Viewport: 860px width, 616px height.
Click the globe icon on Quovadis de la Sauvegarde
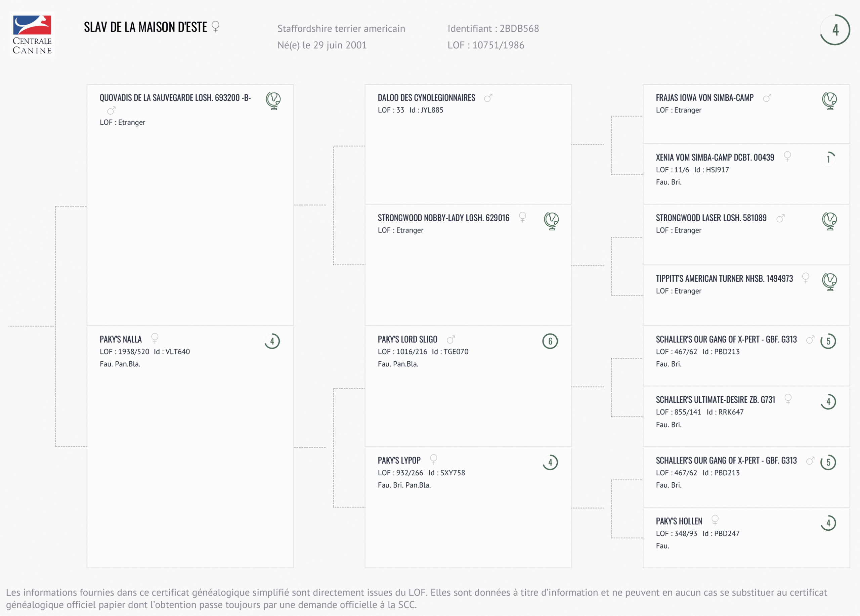pyautogui.click(x=273, y=100)
